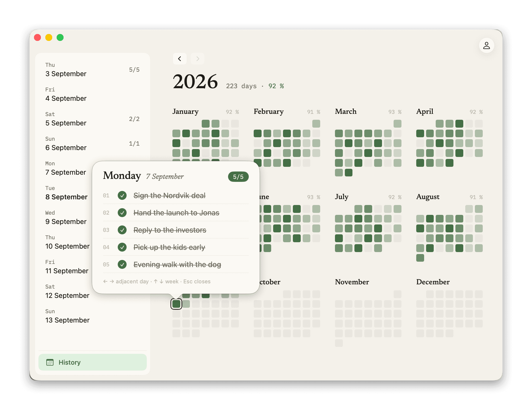Select Sun 13 September in the sidebar
This screenshot has width=532, height=410.
point(93,316)
